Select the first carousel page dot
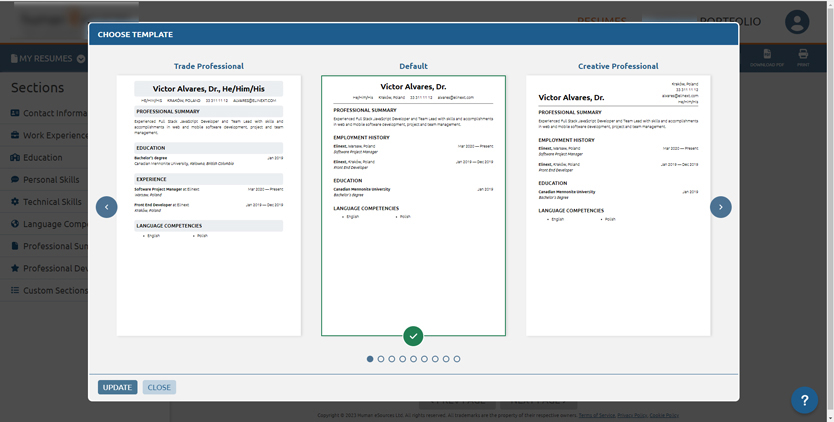The width and height of the screenshot is (834, 422). click(370, 359)
